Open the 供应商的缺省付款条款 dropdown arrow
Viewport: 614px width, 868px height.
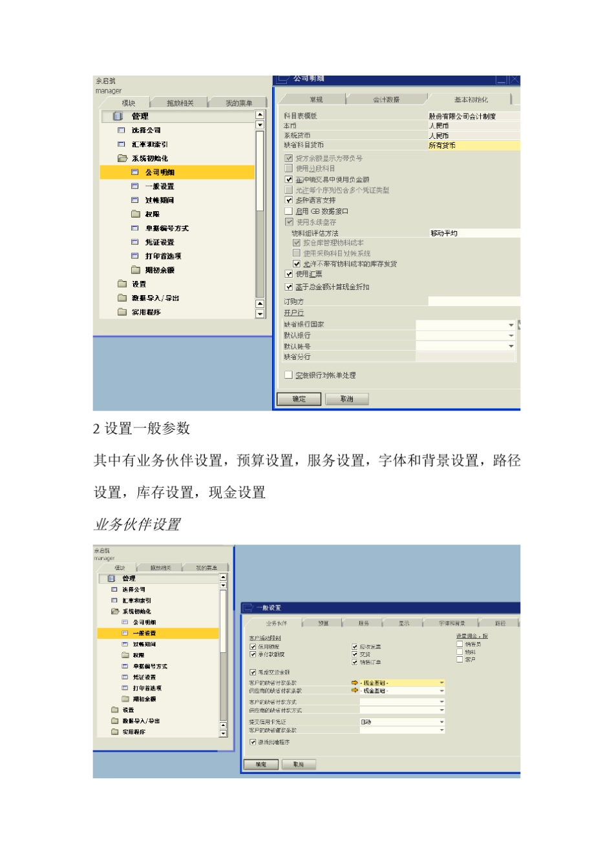442,690
